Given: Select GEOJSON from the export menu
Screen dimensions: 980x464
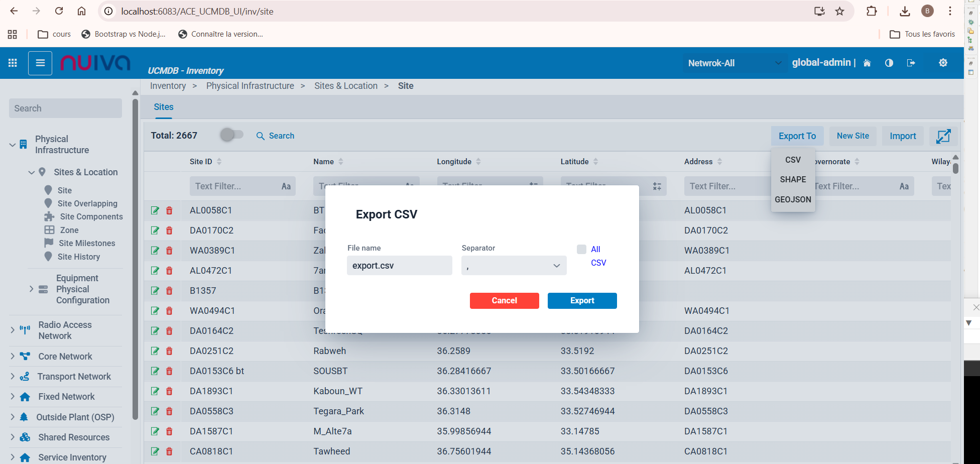Looking at the screenshot, I should coord(793,199).
